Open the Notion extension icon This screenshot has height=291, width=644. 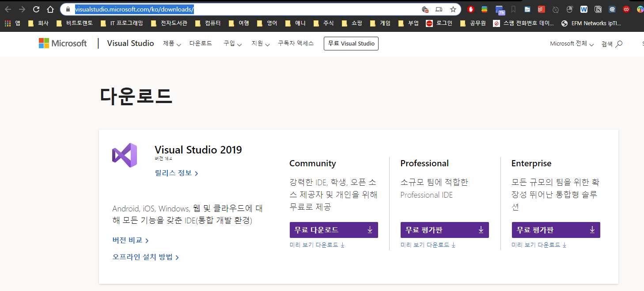[598, 9]
